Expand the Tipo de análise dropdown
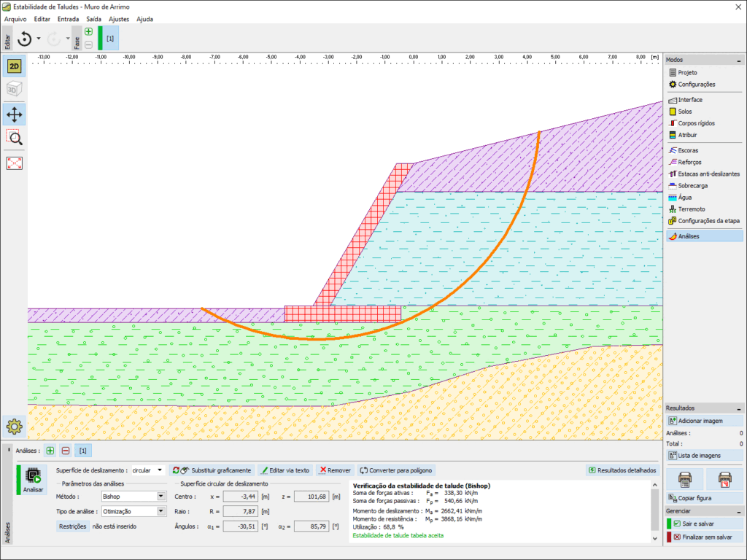 [x=133, y=511]
